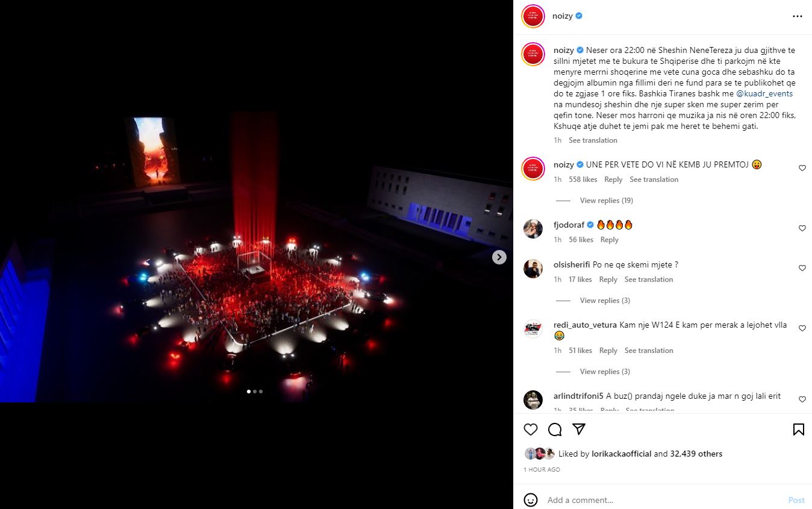The height and width of the screenshot is (509, 812).
Task: Open the emoji picker smiley icon
Action: 531,500
